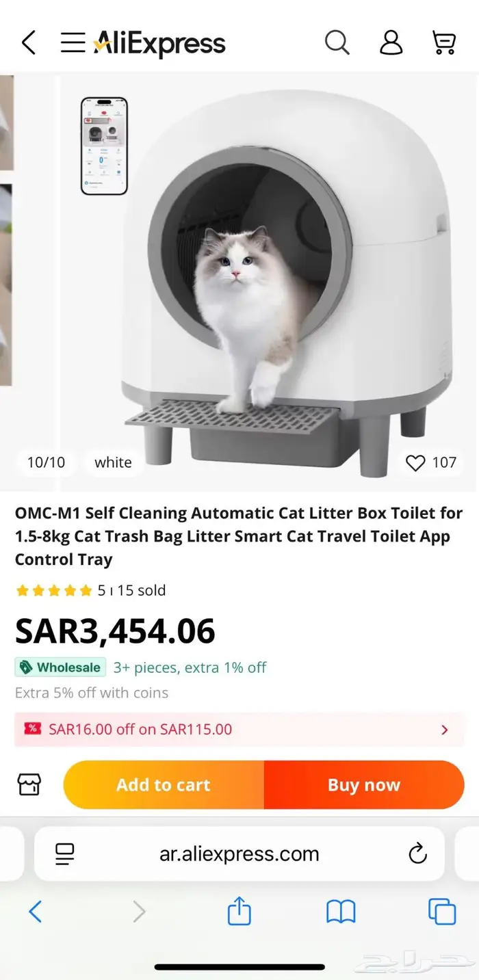Click the Add to cart button
The width and height of the screenshot is (479, 980).
(x=164, y=784)
